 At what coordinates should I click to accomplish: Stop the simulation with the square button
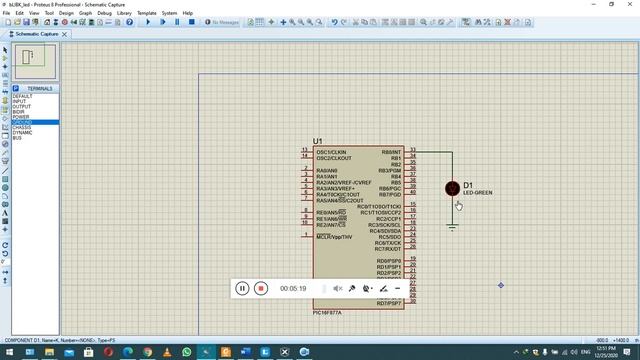pyautogui.click(x=191, y=22)
